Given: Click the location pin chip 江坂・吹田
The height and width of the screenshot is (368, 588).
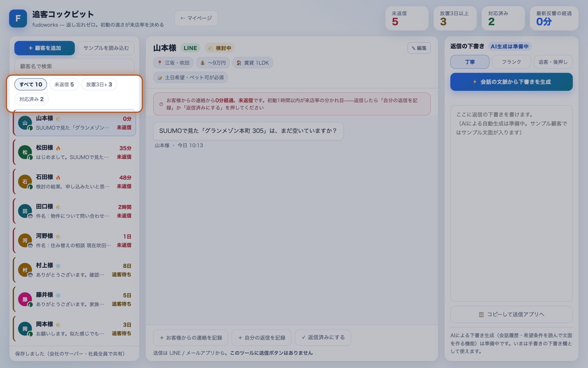Looking at the screenshot, I should click(x=174, y=63).
